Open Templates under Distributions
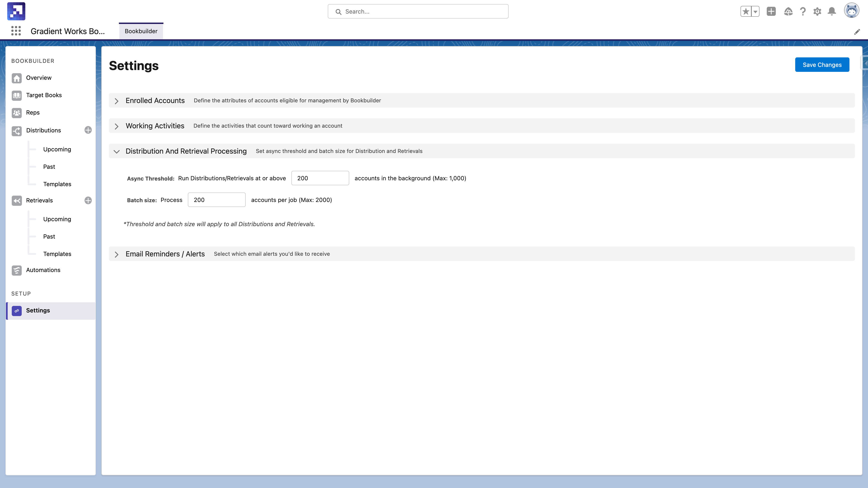 [x=57, y=184]
